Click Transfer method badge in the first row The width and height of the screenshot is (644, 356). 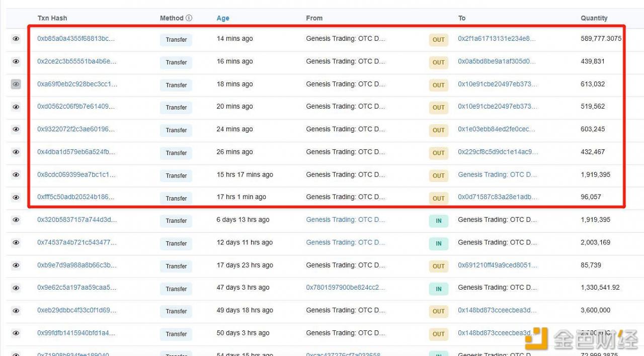pyautogui.click(x=176, y=40)
